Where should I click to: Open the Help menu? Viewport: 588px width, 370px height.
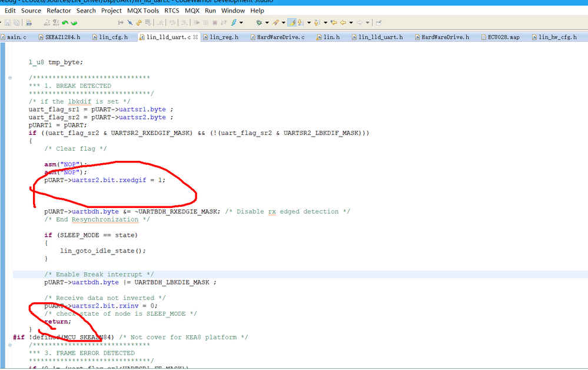point(257,11)
